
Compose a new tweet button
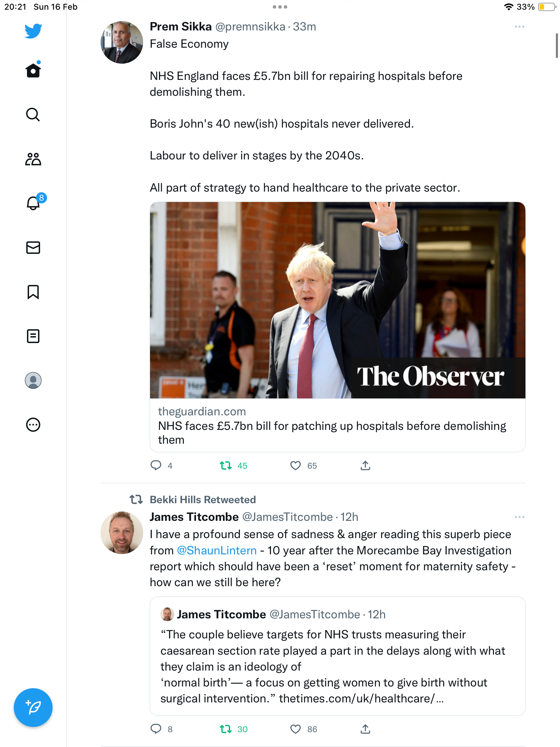click(33, 708)
